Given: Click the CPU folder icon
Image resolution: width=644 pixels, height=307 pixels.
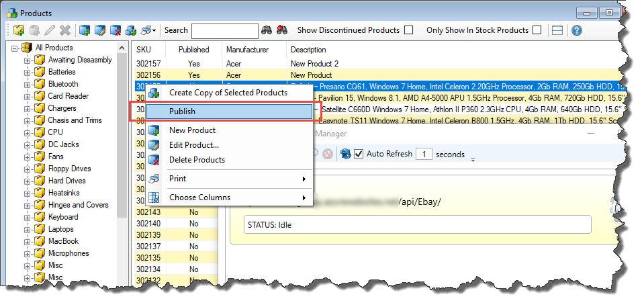Looking at the screenshot, I should (40, 133).
